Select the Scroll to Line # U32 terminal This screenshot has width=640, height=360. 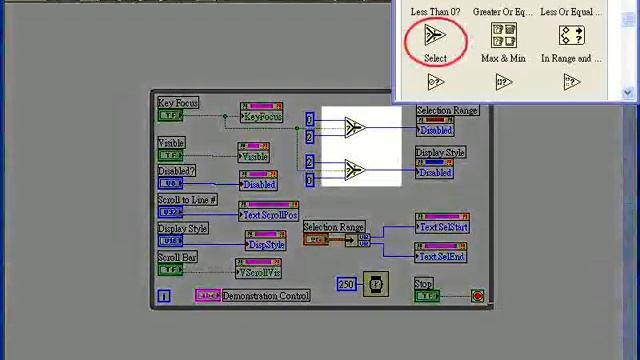[170, 212]
